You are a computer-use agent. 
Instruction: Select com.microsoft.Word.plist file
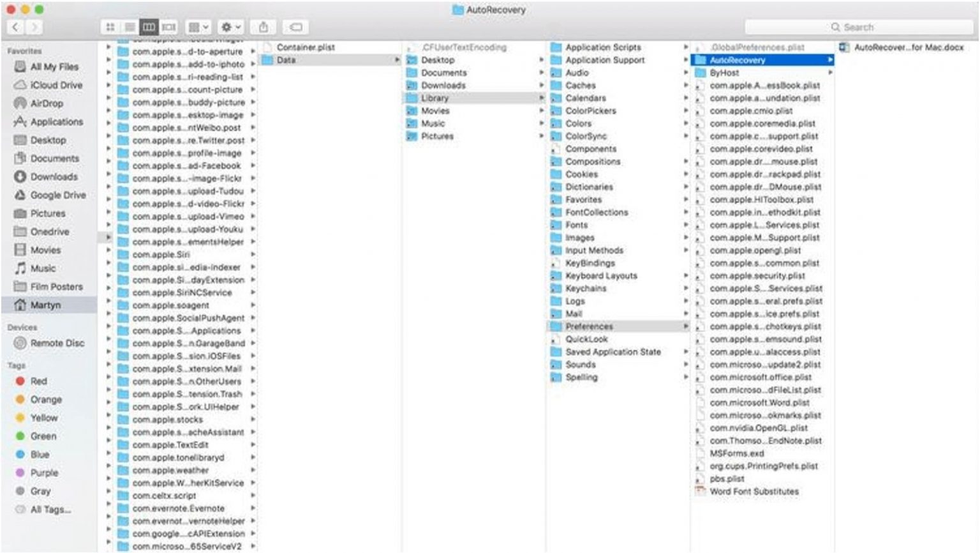(x=759, y=403)
